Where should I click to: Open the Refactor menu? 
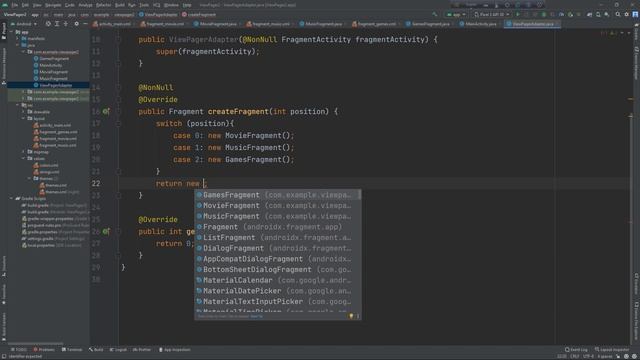coord(104,5)
